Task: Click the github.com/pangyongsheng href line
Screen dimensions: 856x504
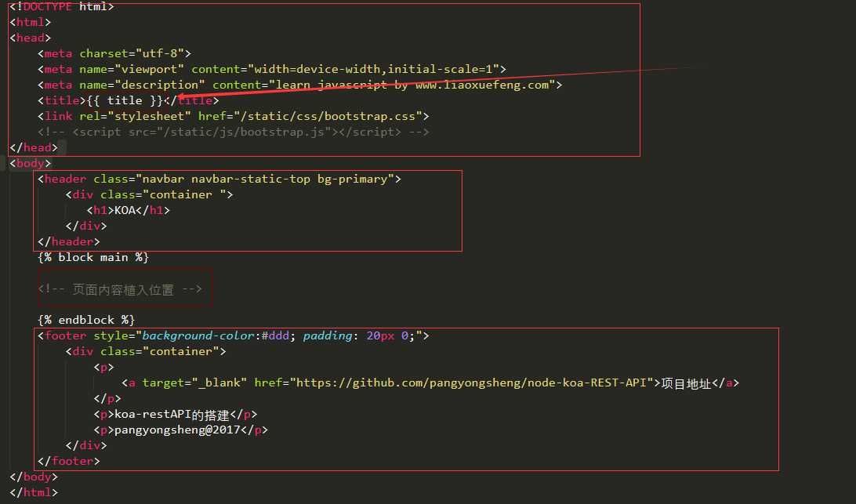Action: (x=430, y=383)
